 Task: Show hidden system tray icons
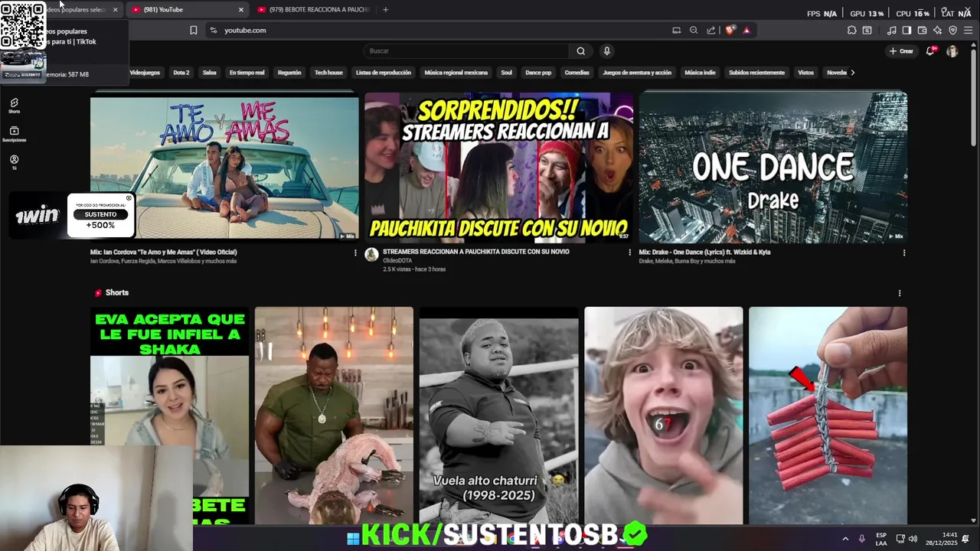pos(845,539)
